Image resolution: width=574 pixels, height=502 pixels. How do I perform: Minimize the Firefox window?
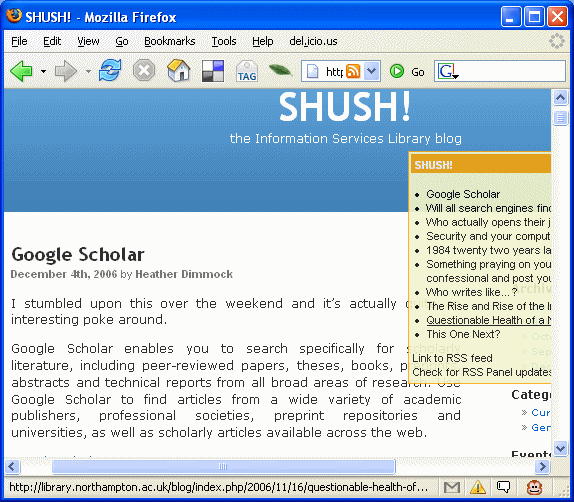pos(511,17)
